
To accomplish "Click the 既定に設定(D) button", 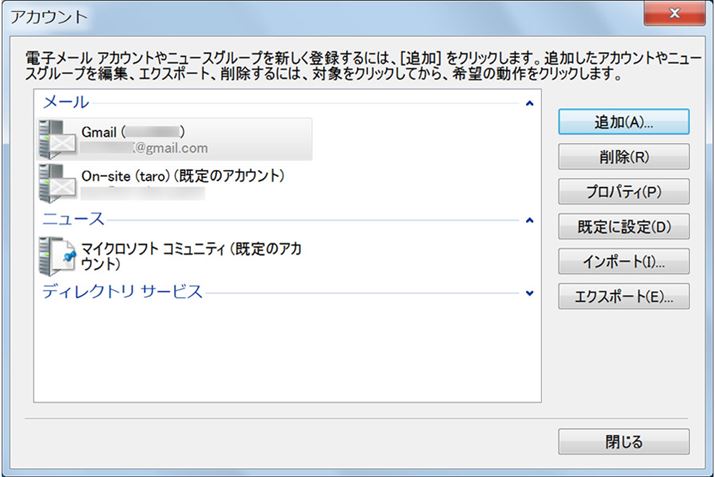I will [623, 226].
